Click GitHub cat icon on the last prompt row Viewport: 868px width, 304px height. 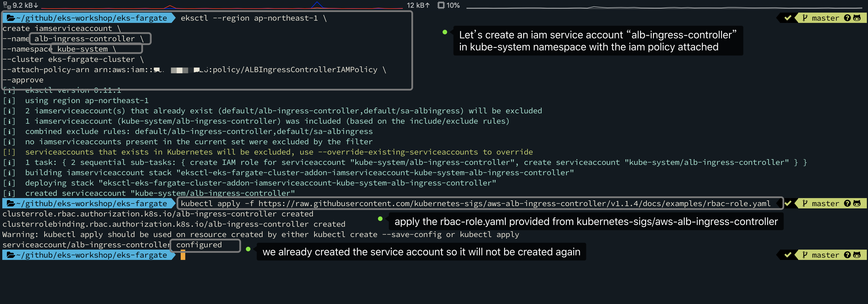pos(857,255)
